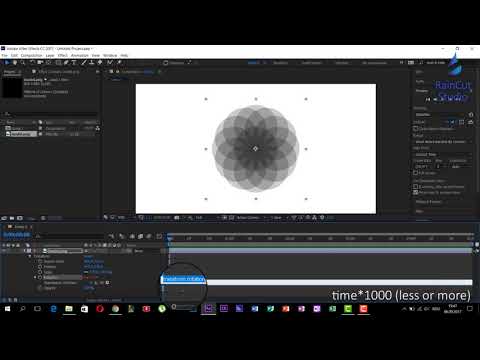The height and width of the screenshot is (360, 480).
Task: Select the Pan Behind anchor tool
Action: [49, 63]
